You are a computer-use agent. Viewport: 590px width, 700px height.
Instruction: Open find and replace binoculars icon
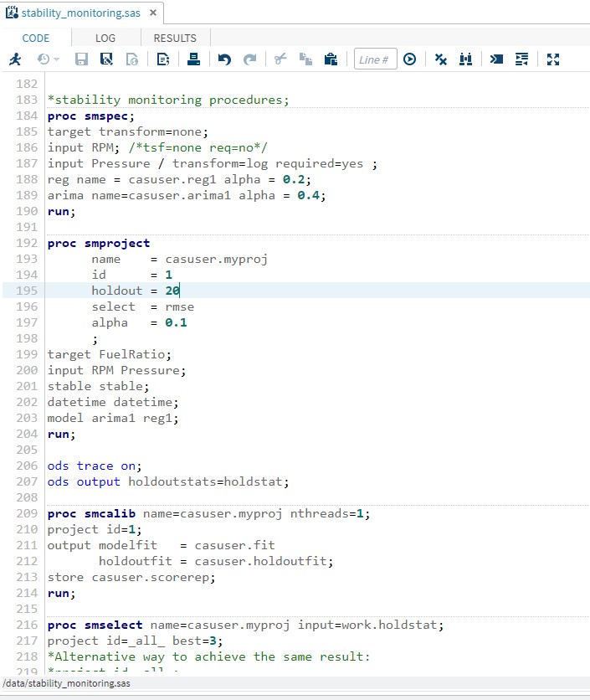[466, 59]
